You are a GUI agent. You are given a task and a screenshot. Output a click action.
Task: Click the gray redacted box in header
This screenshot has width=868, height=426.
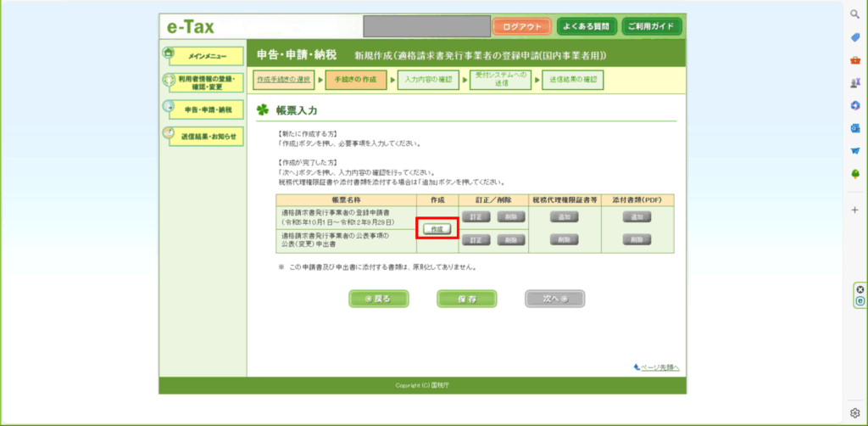click(x=427, y=26)
